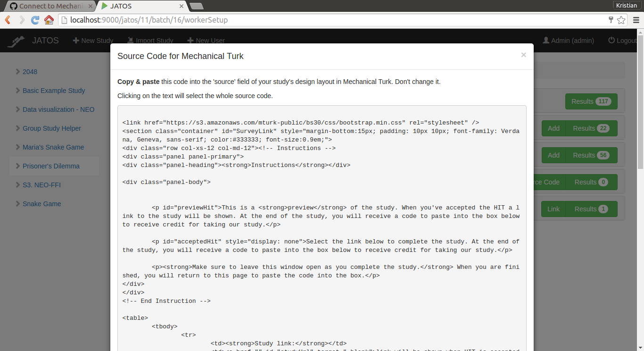Expand the Group Study Helper chevron
Screen dimensions: 644x351
[x=17, y=128]
